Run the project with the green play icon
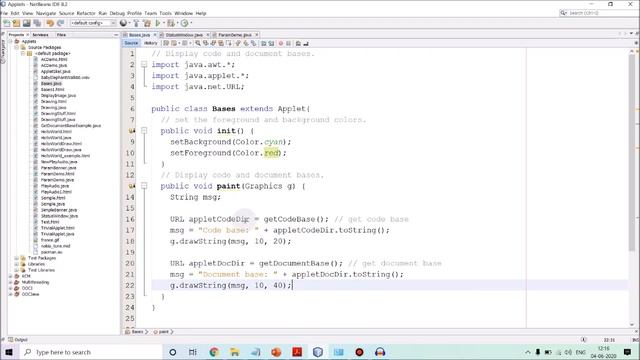Screen dimensions: 640x360 point(158,23)
